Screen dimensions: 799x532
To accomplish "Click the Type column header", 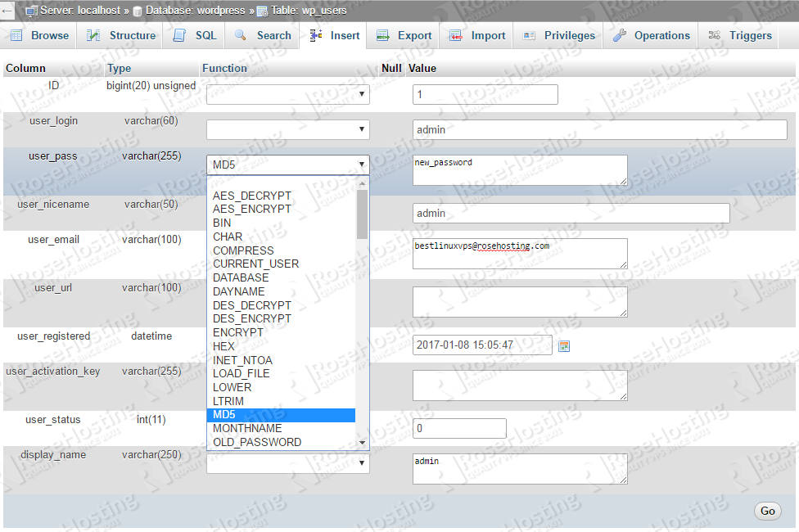I will pyautogui.click(x=119, y=68).
